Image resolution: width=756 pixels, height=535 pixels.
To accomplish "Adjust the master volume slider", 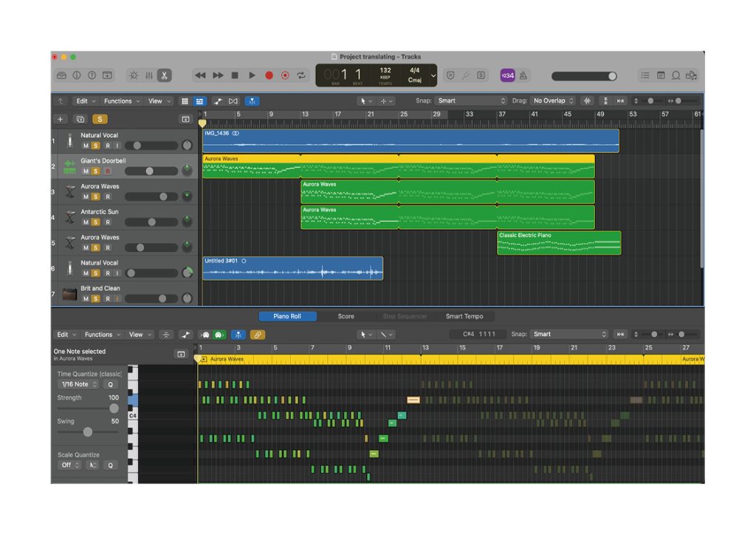I will tap(584, 76).
